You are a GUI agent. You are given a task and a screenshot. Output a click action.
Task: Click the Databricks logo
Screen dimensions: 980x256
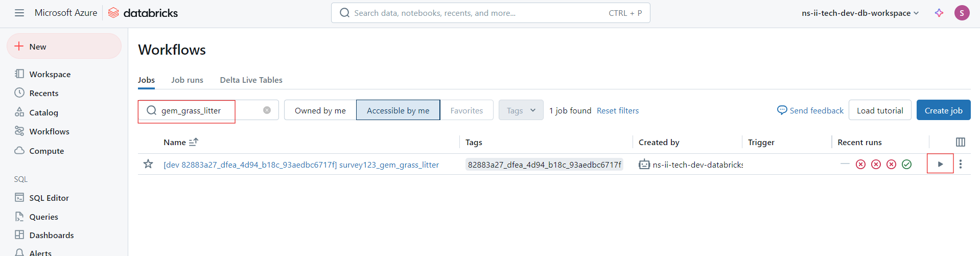point(143,13)
